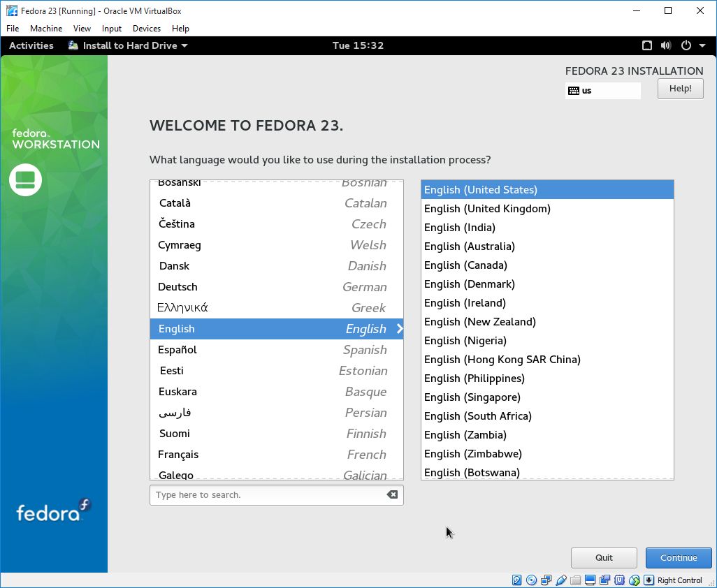Click the USB devices status icon
The height and width of the screenshot is (588, 717).
click(x=560, y=580)
